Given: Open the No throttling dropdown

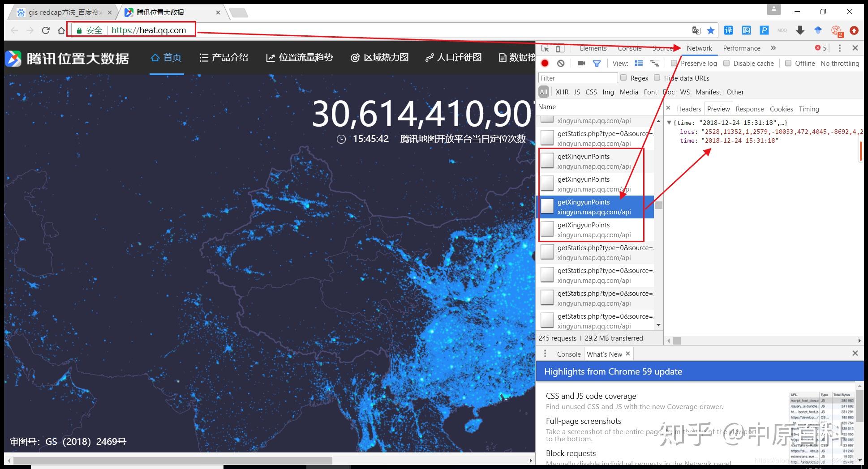Looking at the screenshot, I should point(840,63).
